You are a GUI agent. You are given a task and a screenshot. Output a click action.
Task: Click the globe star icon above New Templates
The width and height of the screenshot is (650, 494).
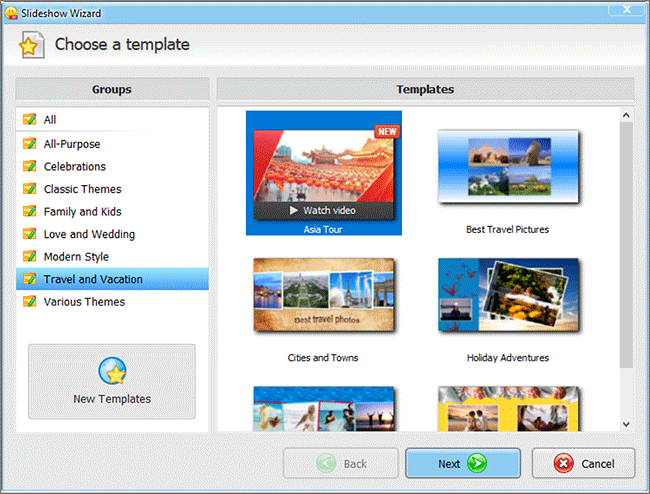pyautogui.click(x=112, y=371)
